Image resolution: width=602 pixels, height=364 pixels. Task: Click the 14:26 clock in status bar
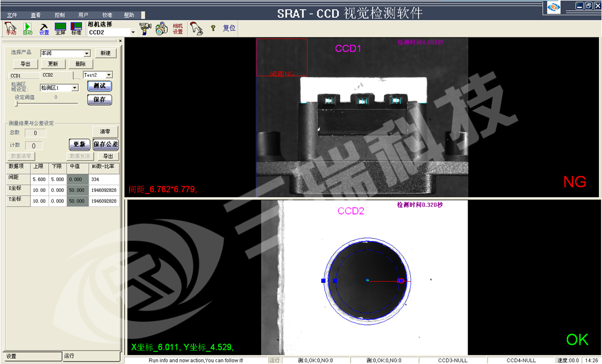pyautogui.click(x=592, y=360)
